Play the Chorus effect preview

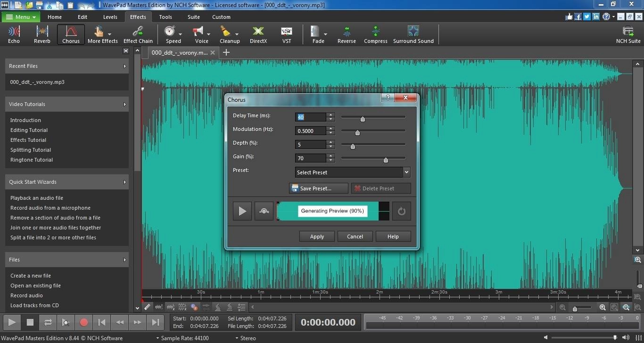[242, 211]
